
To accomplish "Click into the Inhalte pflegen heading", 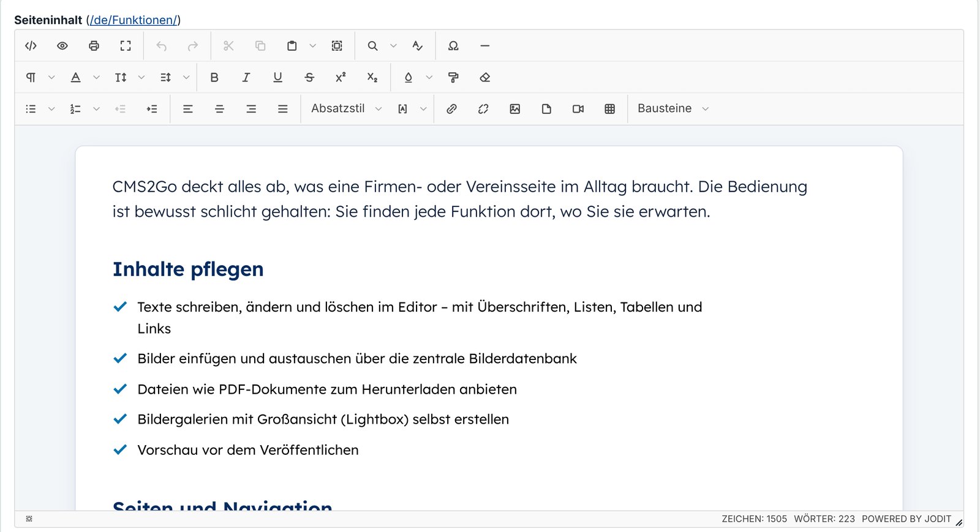I will click(x=188, y=269).
